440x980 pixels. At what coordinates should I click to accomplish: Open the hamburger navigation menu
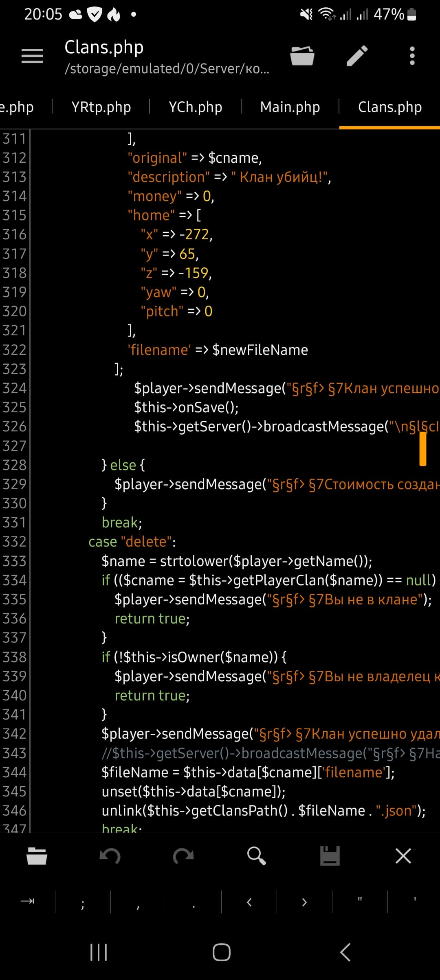click(x=32, y=56)
